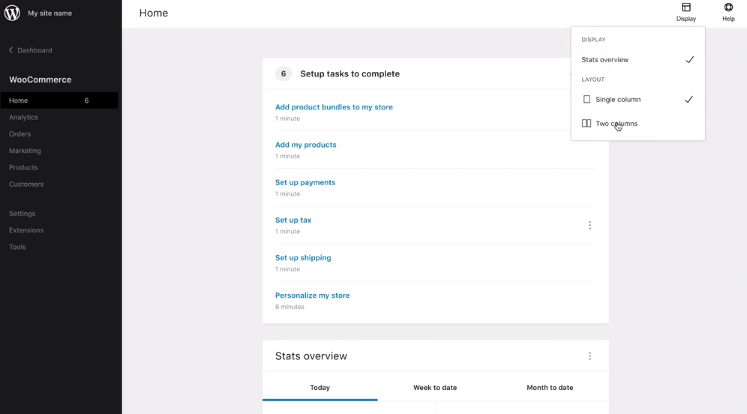Click the WooCommerce sidebar heading
This screenshot has height=414, width=747.
click(40, 80)
